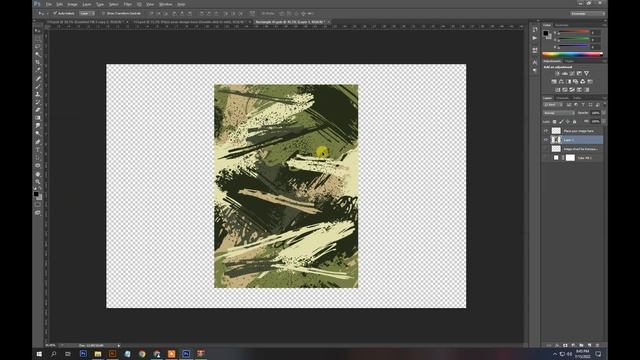Click the Layer 1 thumbnail
The width and height of the screenshot is (640, 360).
[x=556, y=140]
